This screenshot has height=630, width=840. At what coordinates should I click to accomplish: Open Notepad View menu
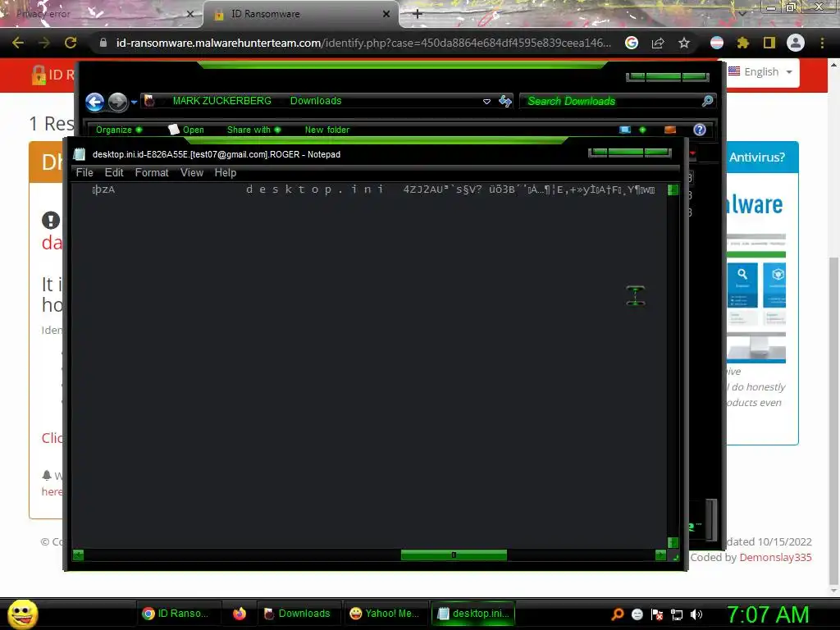[192, 172]
